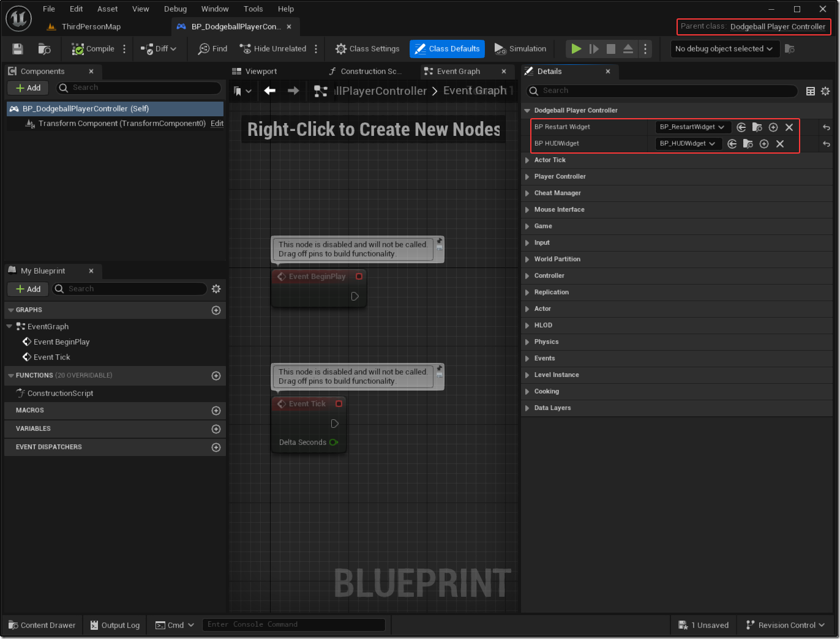Open BP Restart Widget class dropdown
This screenshot has height=639, width=840.
click(x=693, y=127)
